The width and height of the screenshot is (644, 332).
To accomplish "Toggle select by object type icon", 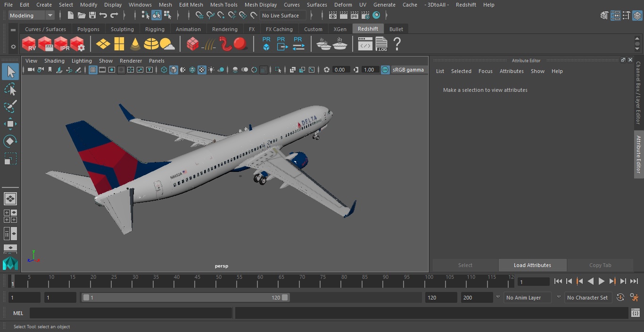I will tap(157, 16).
